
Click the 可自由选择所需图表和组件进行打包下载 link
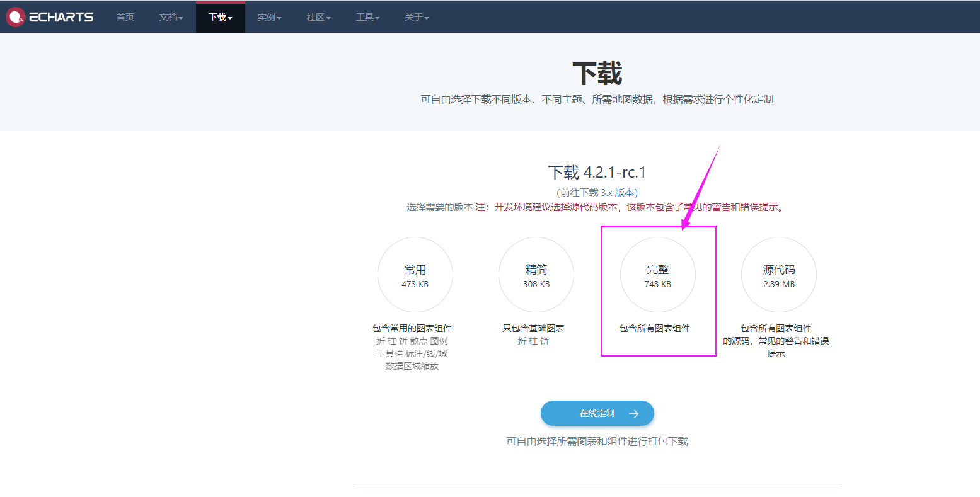597,441
